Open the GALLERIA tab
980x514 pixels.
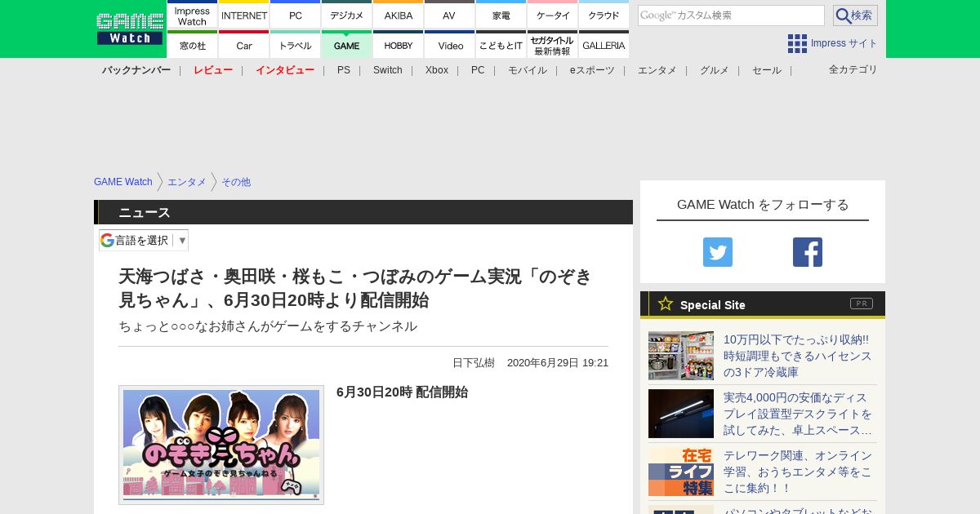[x=604, y=45]
